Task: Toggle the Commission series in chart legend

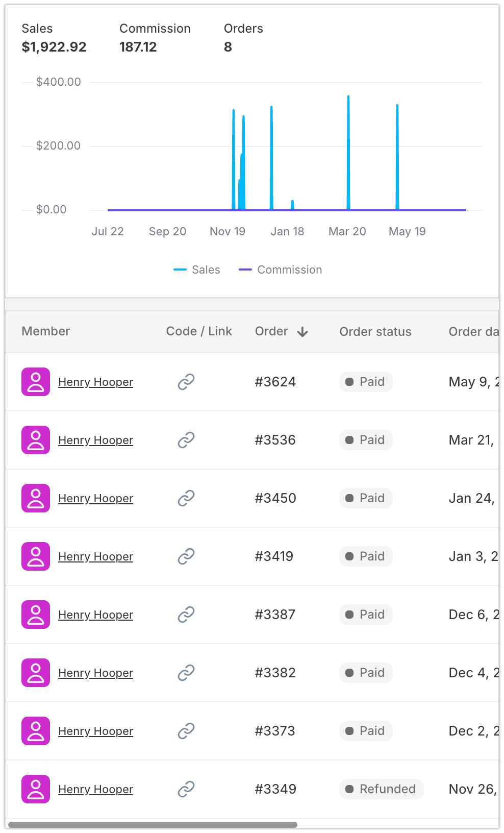Action: (281, 269)
